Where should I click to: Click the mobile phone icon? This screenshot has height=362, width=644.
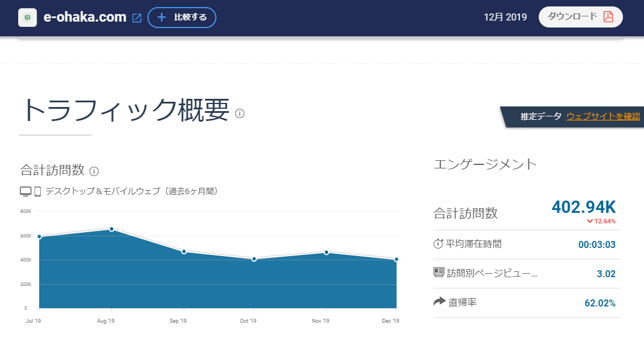[38, 191]
